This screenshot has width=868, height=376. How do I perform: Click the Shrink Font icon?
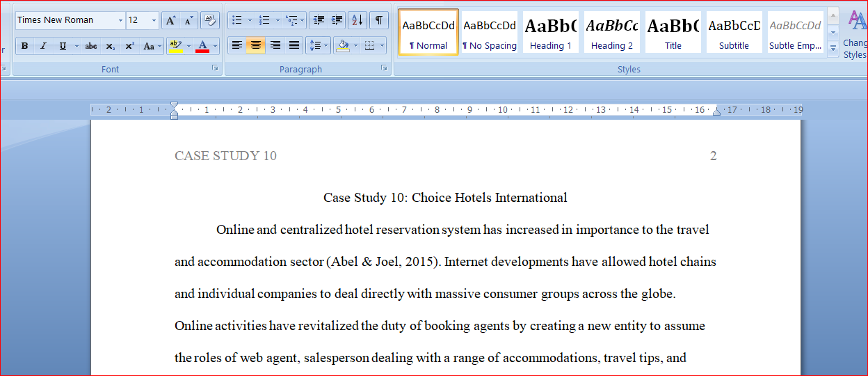188,20
